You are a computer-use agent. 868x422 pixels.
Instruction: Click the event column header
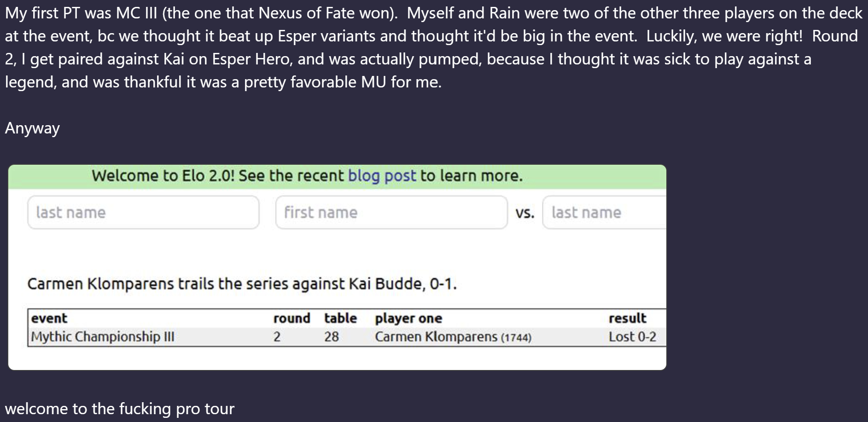point(49,318)
